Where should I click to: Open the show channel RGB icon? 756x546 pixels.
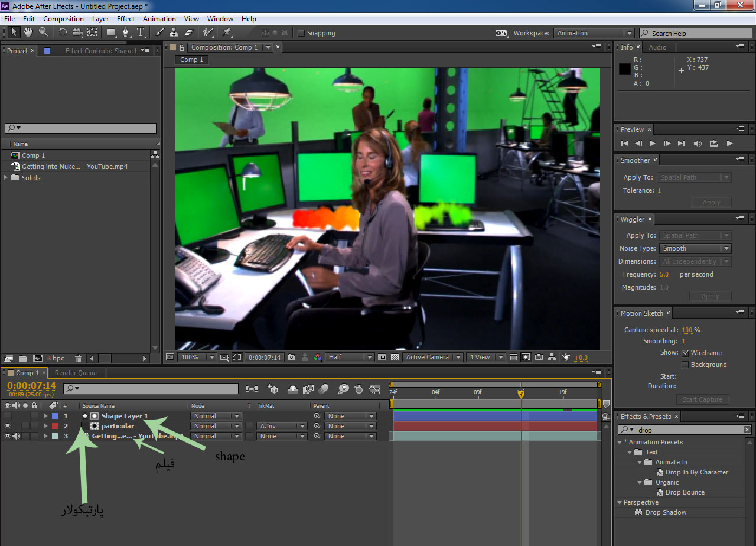click(x=318, y=357)
